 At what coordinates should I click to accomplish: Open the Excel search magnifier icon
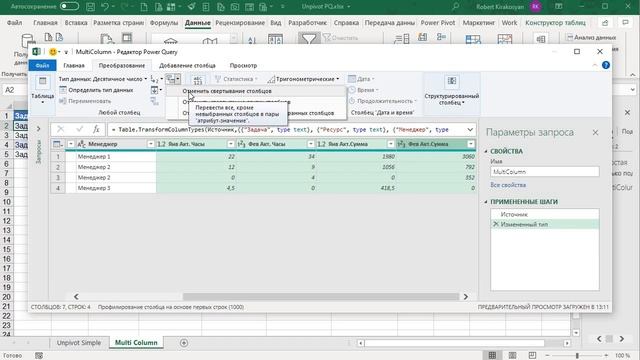click(x=456, y=7)
